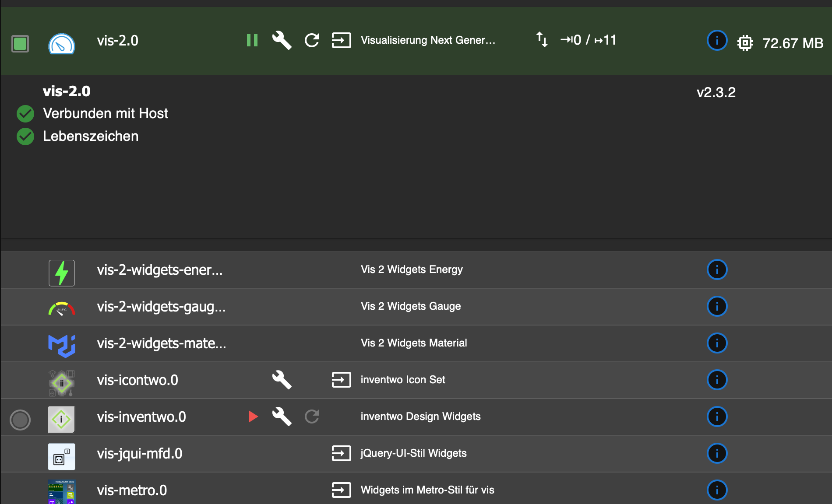
Task: Click the 'Lebenszeichen' status text
Action: (91, 136)
